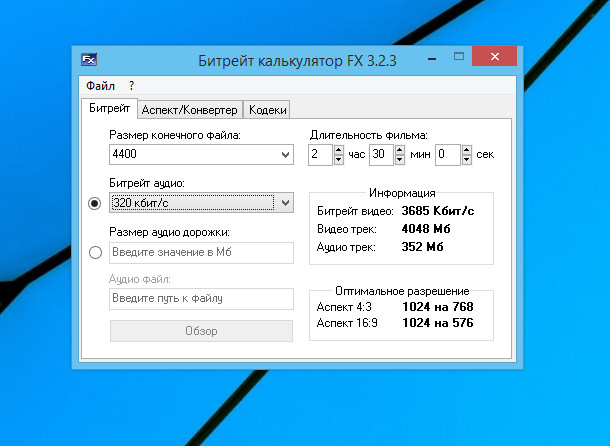Viewport: 610px width, 446px height.
Task: Open the ? help menu
Action: 131,86
